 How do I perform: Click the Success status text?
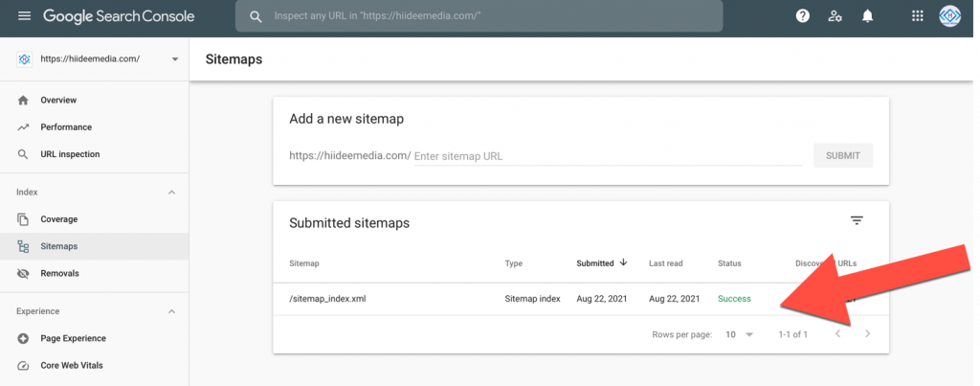pyautogui.click(x=734, y=299)
